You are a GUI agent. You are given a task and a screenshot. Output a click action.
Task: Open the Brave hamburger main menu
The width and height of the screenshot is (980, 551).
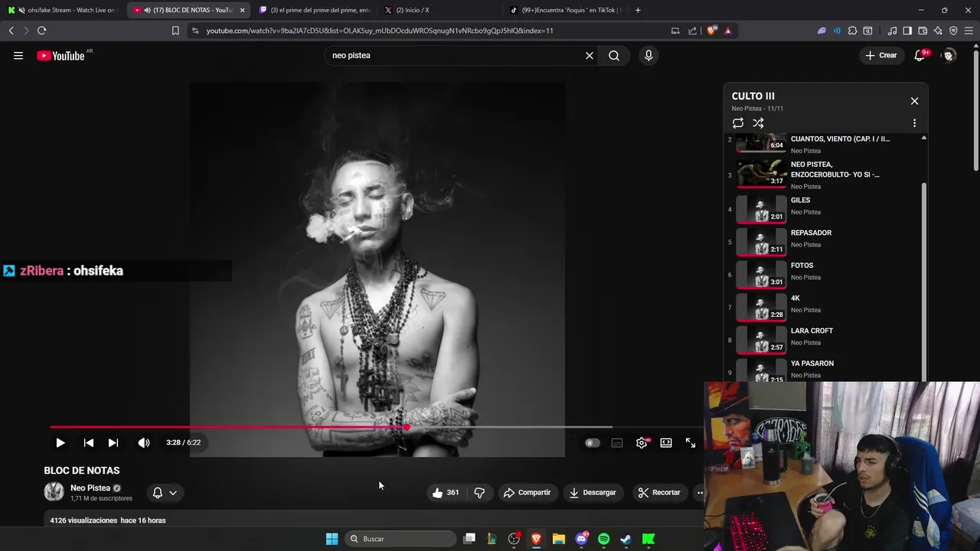pyautogui.click(x=969, y=31)
